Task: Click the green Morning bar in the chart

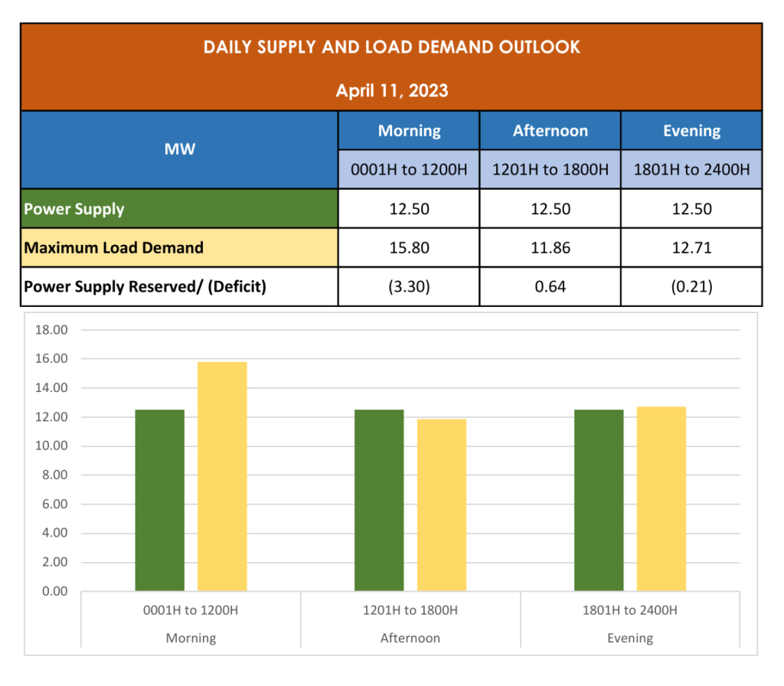Action: 160,501
